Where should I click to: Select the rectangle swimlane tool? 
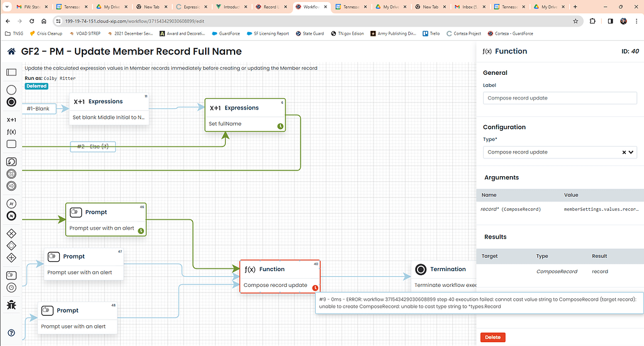[x=11, y=144]
